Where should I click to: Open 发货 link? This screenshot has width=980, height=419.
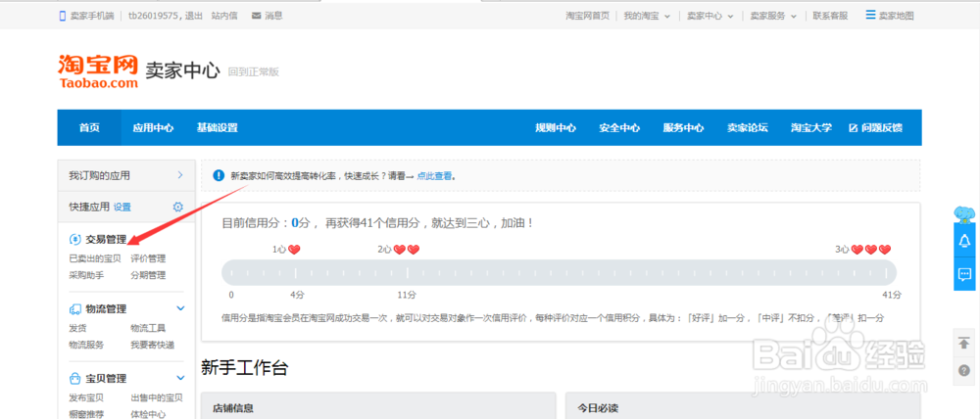click(x=77, y=328)
